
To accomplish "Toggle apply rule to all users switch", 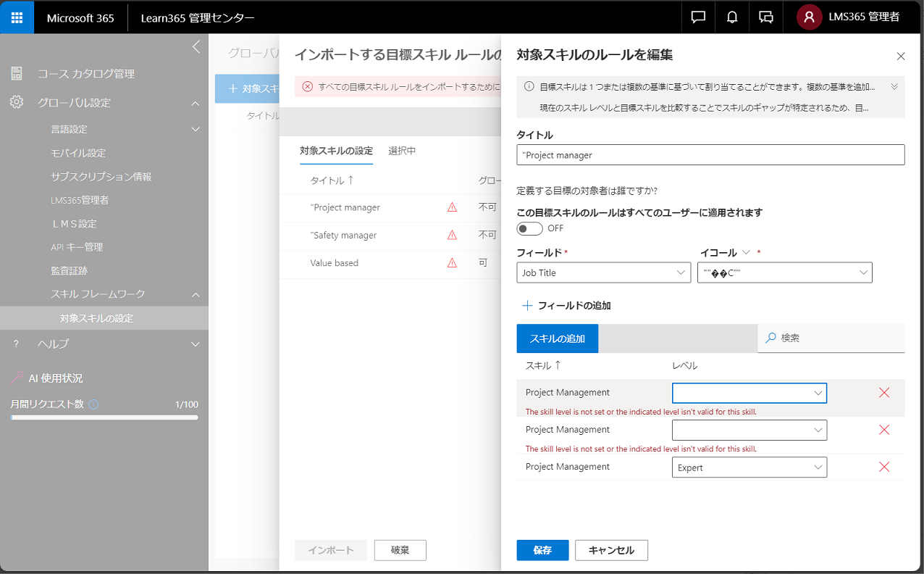I will (529, 228).
